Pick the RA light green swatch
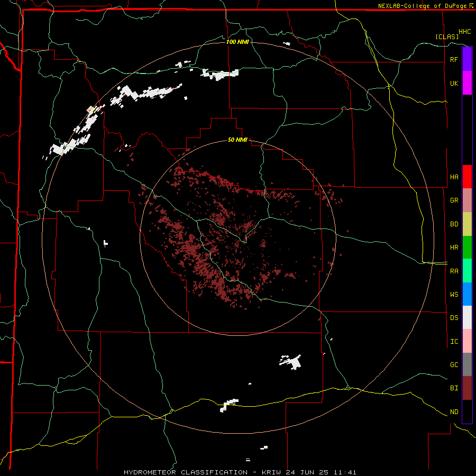Image resolution: width=476 pixels, height=476 pixels. tap(467, 271)
